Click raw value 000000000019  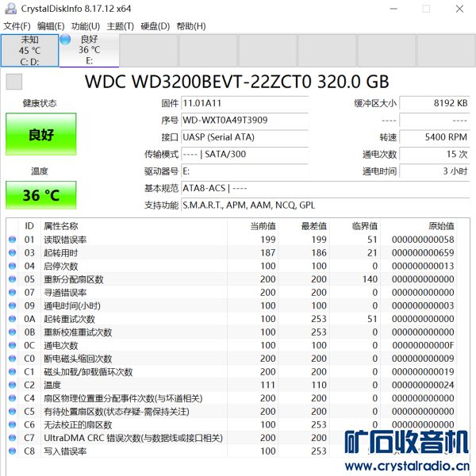[423, 371]
